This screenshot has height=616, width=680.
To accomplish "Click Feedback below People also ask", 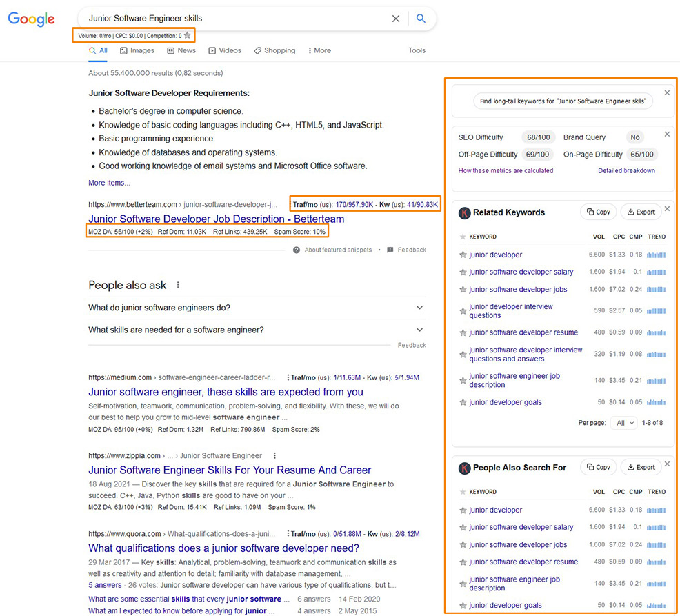I will (x=412, y=345).
